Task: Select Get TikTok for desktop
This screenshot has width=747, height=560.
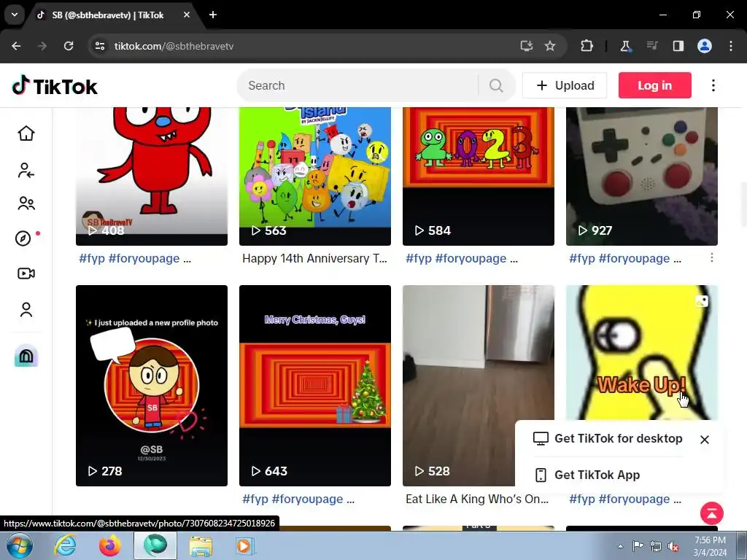Action: [x=608, y=438]
